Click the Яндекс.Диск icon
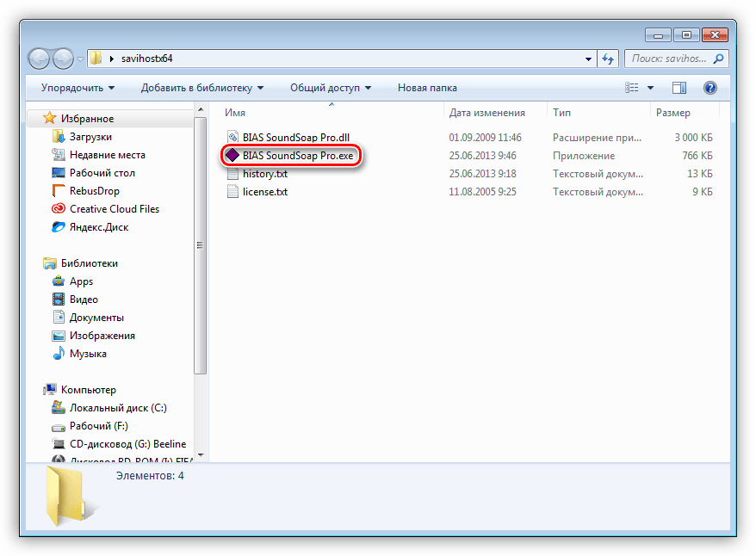Viewport: 756px width, 556px height. [x=59, y=227]
